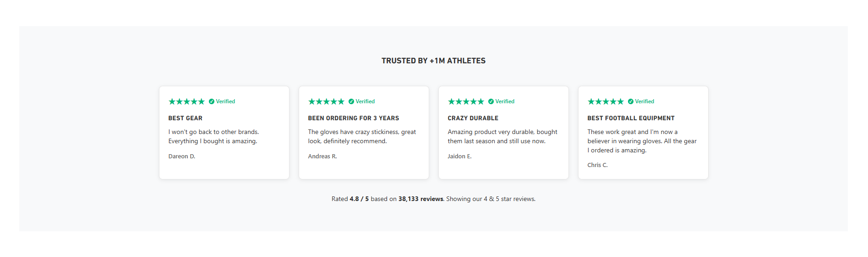Click reviewer name Jaidon E.
The width and height of the screenshot is (868, 257).
pyautogui.click(x=459, y=156)
